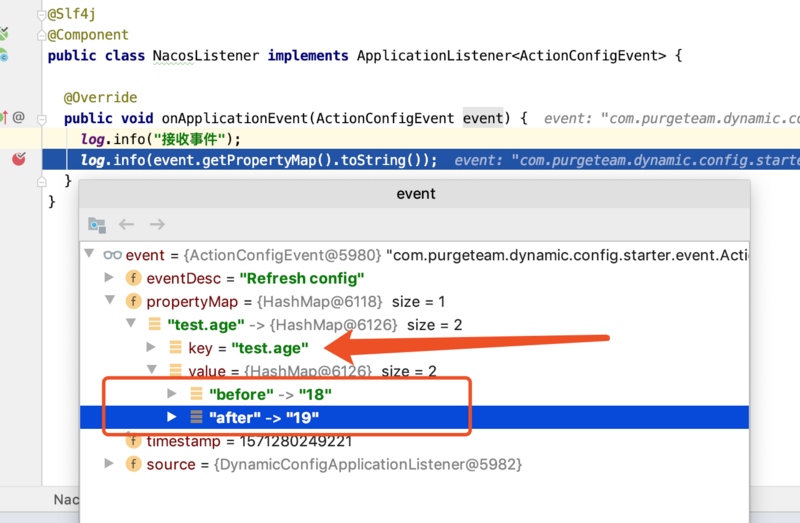
Task: Collapse the "test.age" HashMap entry
Action: (x=131, y=322)
